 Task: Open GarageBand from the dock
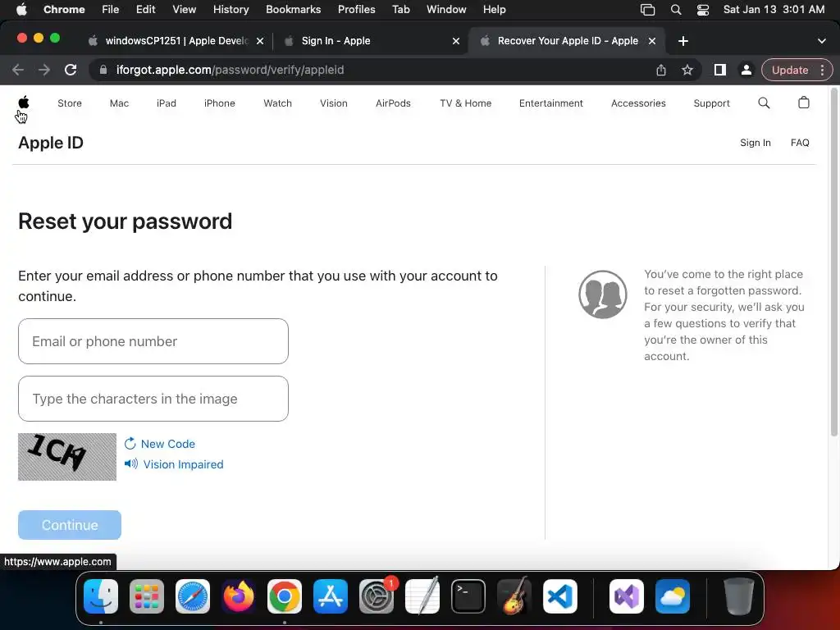[x=514, y=596]
